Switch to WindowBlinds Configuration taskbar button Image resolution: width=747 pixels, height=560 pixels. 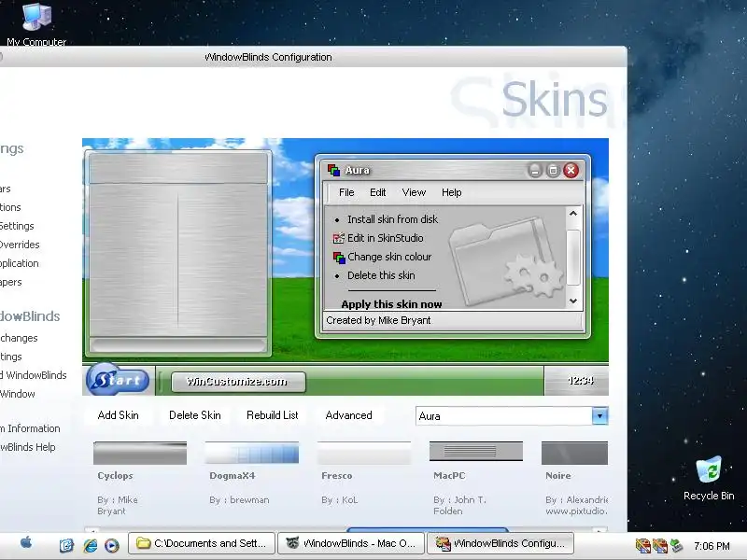[x=500, y=543]
